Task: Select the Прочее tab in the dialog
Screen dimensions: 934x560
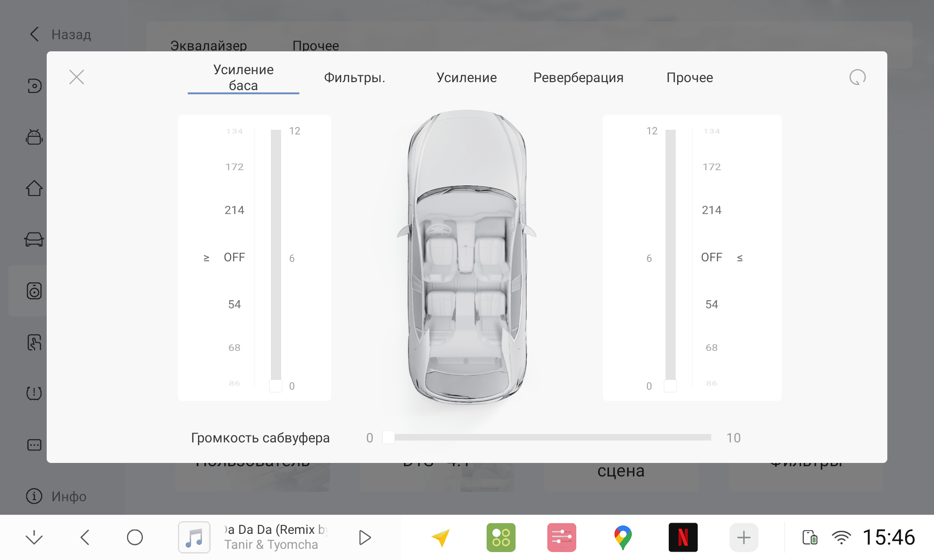Action: [x=690, y=77]
